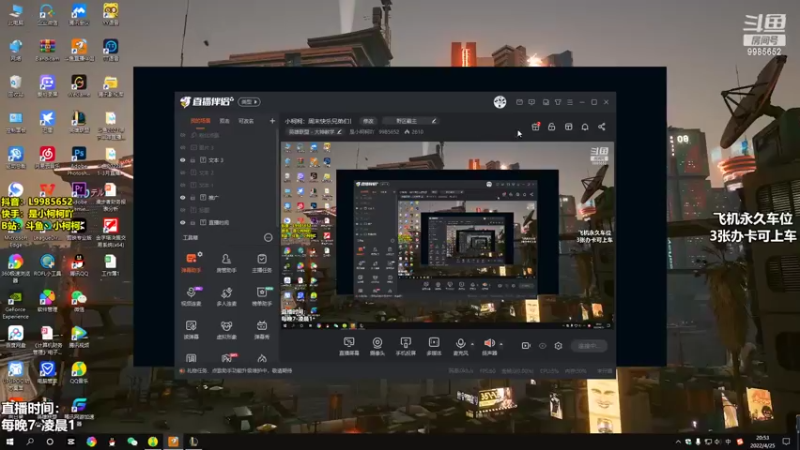Image resolution: width=800 pixels, height=450 pixels.
Task: Open the tool with the green NEW badge
Action: 262,296
